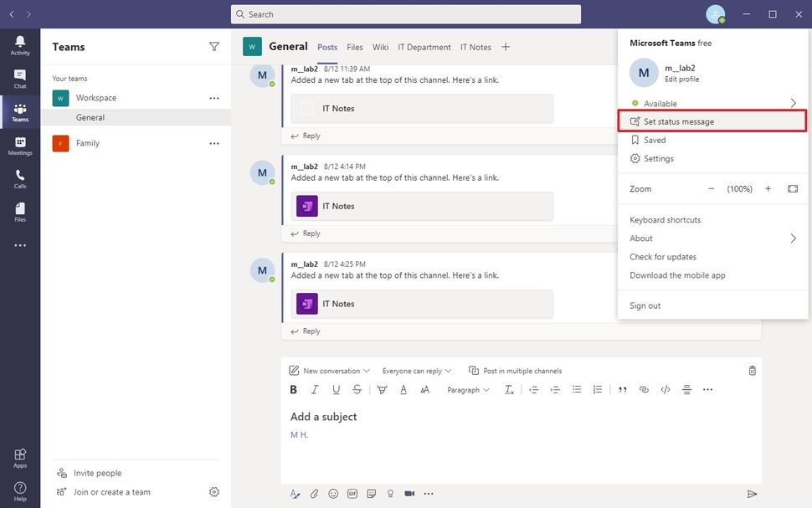Toggle bold formatting
The image size is (812, 508).
coord(293,389)
